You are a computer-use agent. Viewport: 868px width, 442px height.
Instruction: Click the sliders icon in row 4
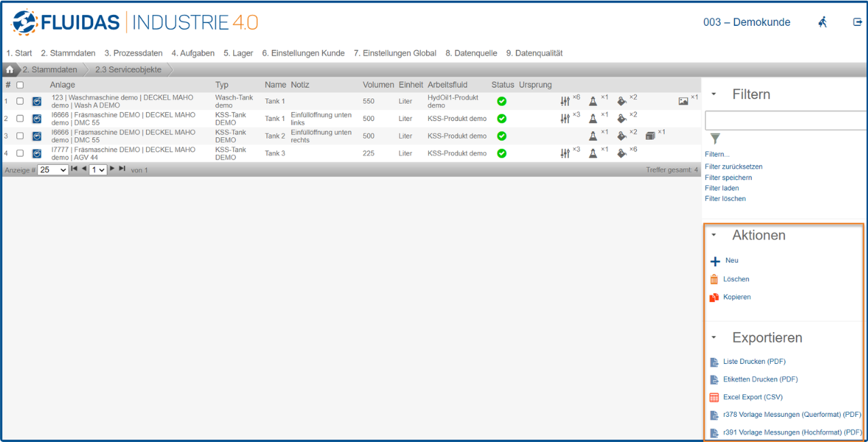click(x=565, y=153)
